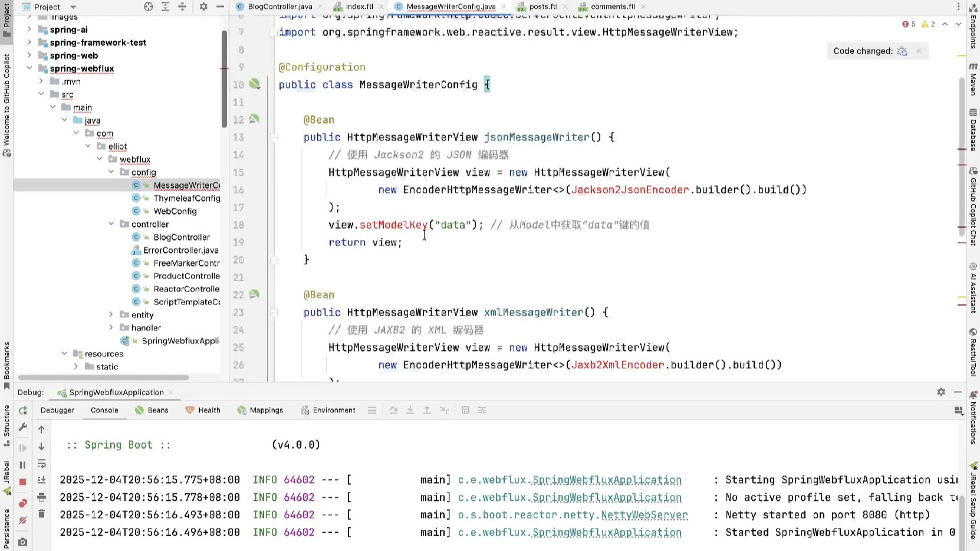
Task: Click the Print console icon
Action: (x=41, y=497)
